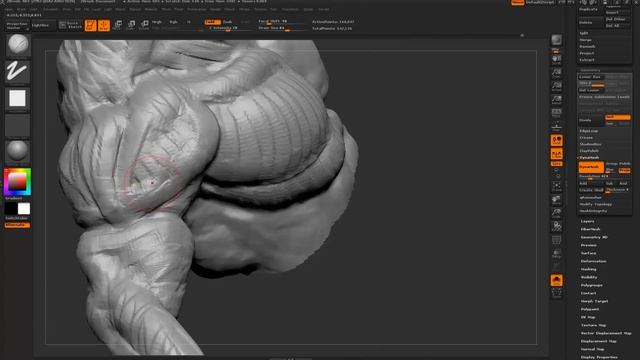Expand the Modify Topology section
640x360 pixels.
596,204
